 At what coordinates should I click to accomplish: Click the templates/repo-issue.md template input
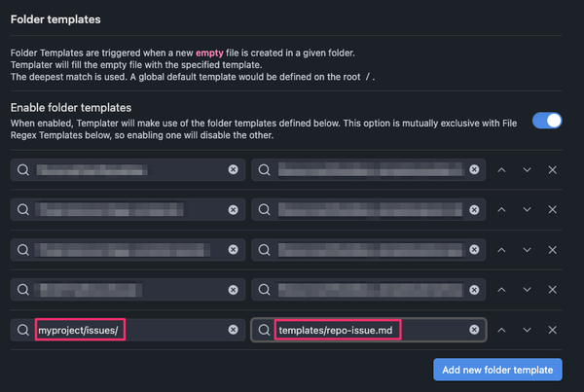[x=368, y=330]
